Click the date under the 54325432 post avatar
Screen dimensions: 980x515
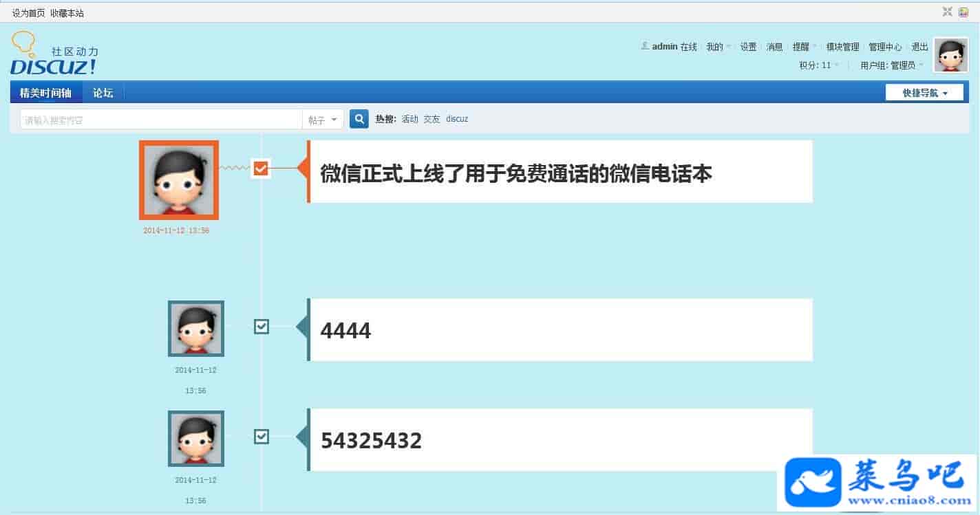(195, 490)
